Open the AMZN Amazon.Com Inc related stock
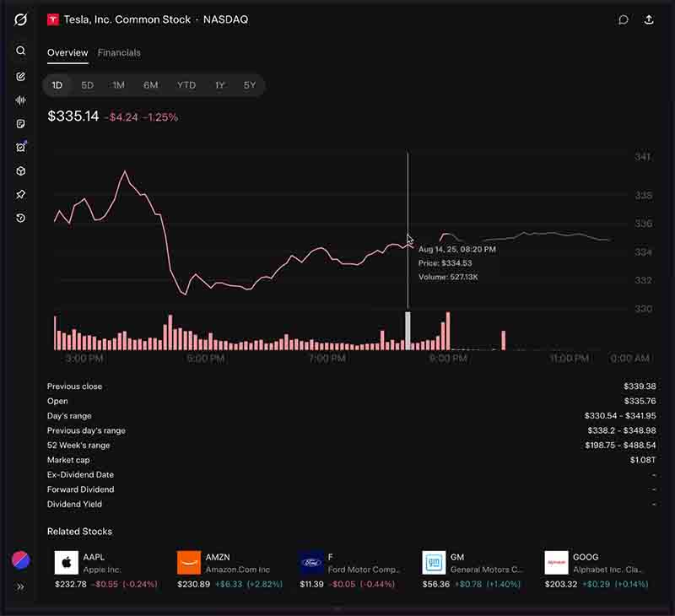Viewport: 675px width, 616px height. pos(229,570)
